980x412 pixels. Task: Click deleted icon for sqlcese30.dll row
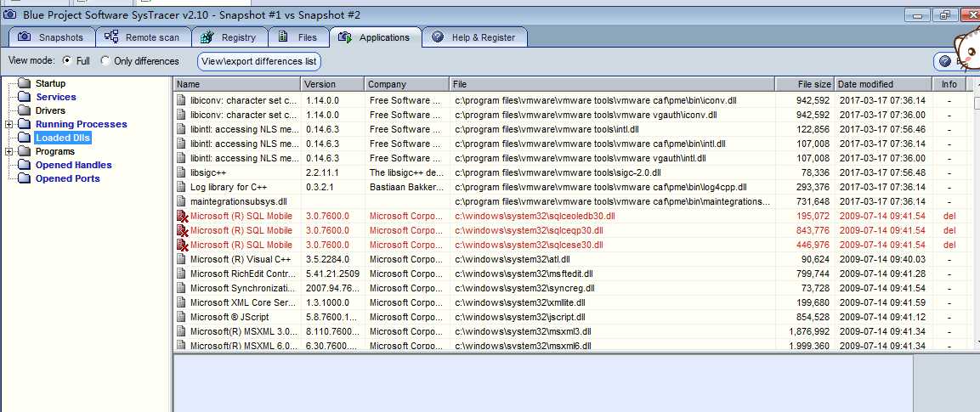click(x=182, y=245)
